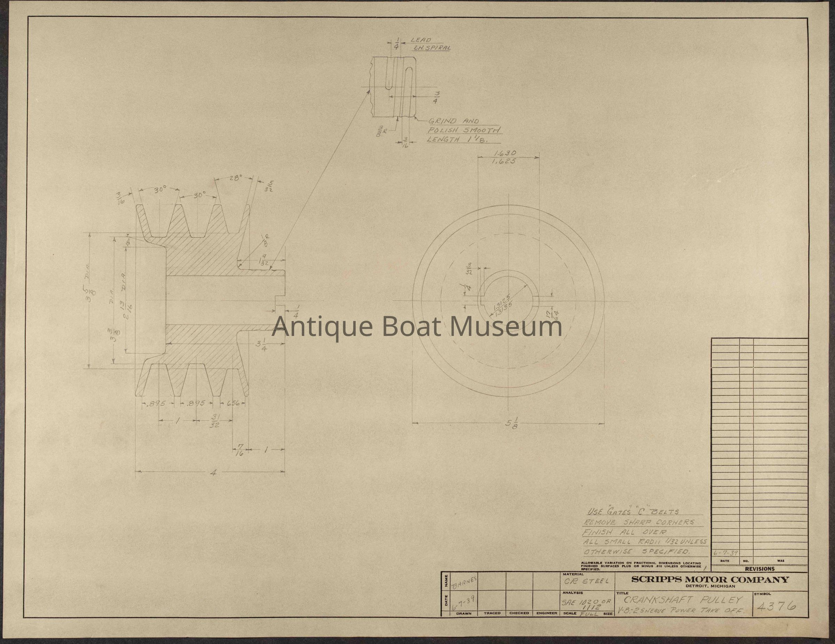
Task: Click the Scripps Motor Company title heading
Action: (710, 580)
